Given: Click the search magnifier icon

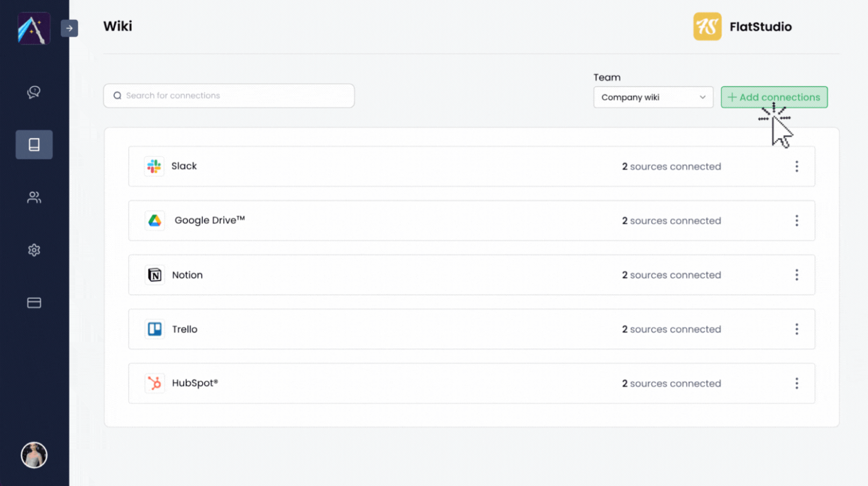Looking at the screenshot, I should pyautogui.click(x=117, y=96).
